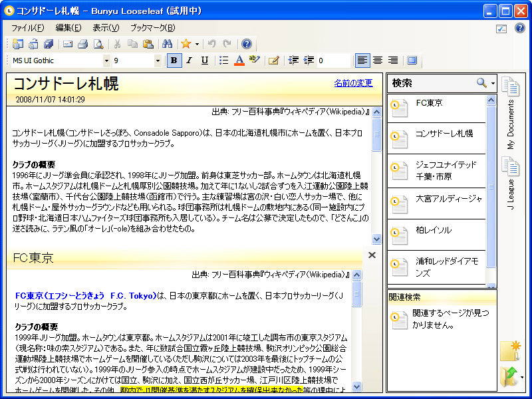
Task: Apply the yellow highlight marker color
Action: pyautogui.click(x=254, y=60)
